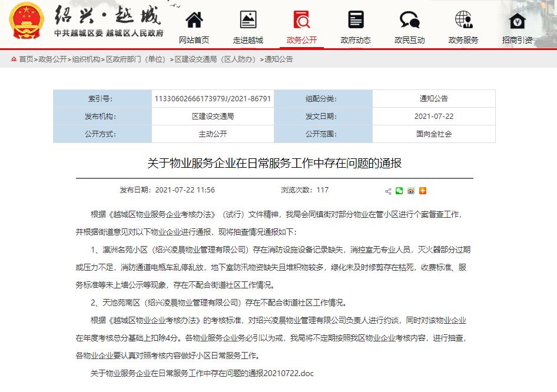Share the article via the Weibo icon
Screen dimensions: 557x392
point(410,191)
